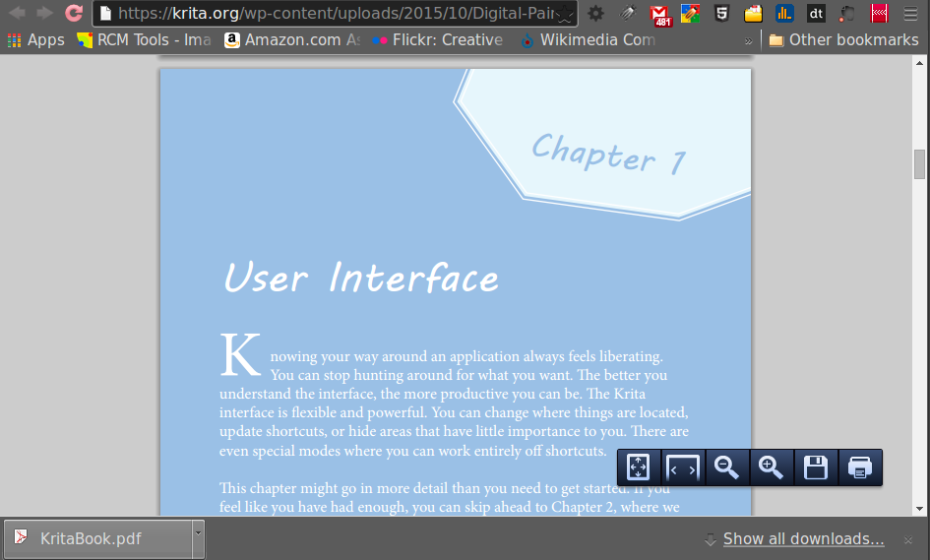Open the Other bookmarks folder
Image resolution: width=930 pixels, height=560 pixels.
[843, 40]
